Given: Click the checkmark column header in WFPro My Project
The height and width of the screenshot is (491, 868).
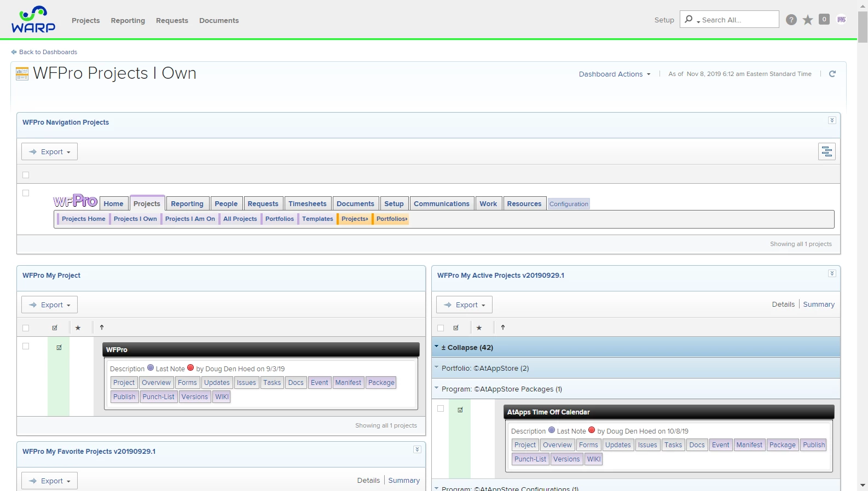Looking at the screenshot, I should coord(55,328).
